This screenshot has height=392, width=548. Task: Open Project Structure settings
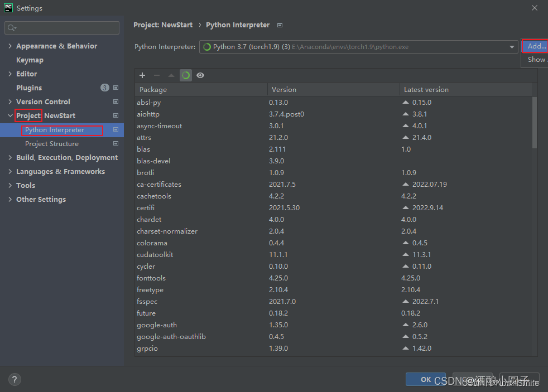point(52,144)
